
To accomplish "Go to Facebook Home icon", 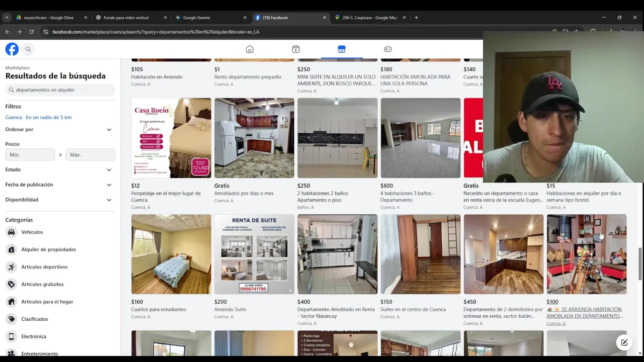I will [250, 49].
